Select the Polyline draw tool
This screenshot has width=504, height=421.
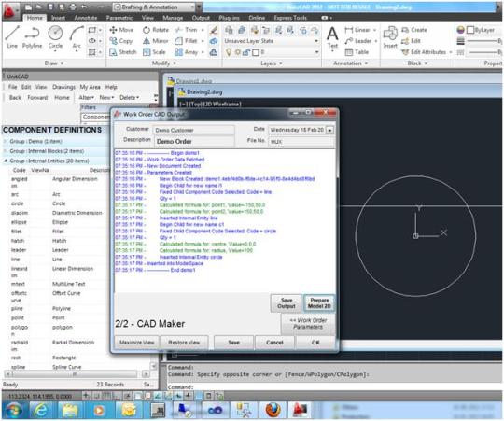(32, 37)
